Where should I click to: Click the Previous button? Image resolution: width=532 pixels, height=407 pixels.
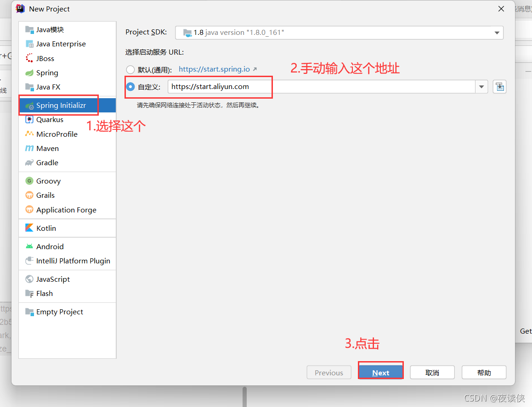(329, 373)
